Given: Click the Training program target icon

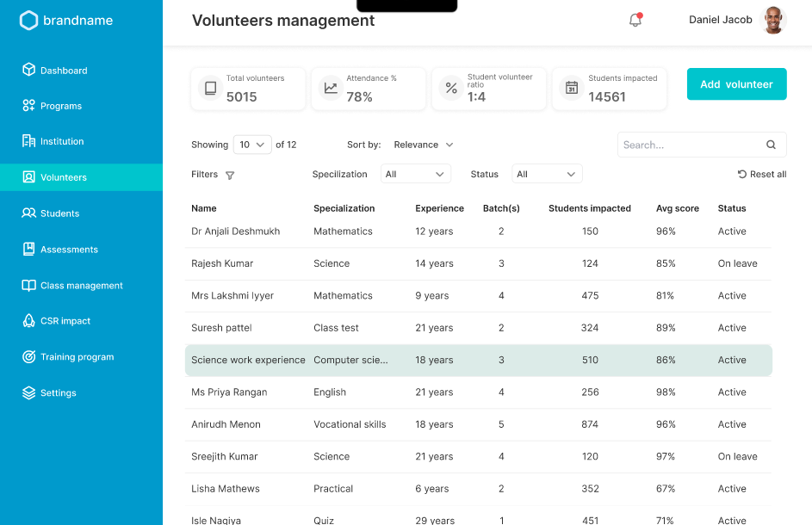Looking at the screenshot, I should point(29,356).
